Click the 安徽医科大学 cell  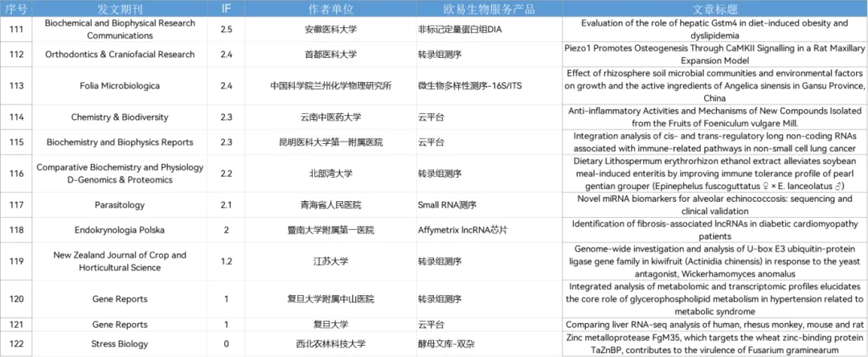(330, 29)
